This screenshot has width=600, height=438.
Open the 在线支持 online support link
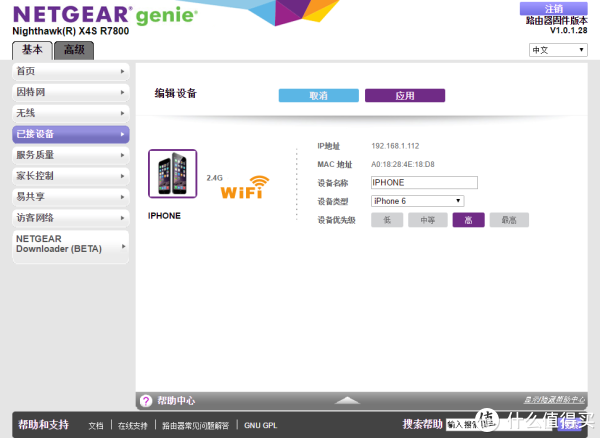pyautogui.click(x=133, y=426)
